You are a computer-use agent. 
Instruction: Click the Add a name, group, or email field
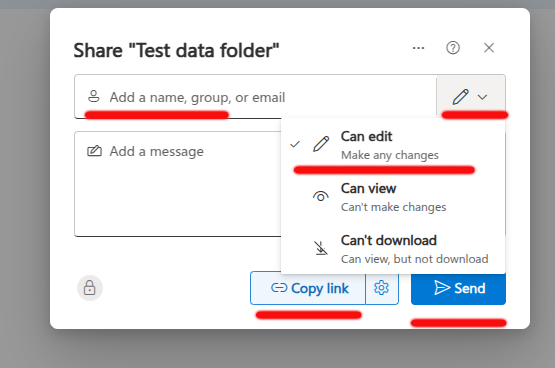[x=255, y=97]
